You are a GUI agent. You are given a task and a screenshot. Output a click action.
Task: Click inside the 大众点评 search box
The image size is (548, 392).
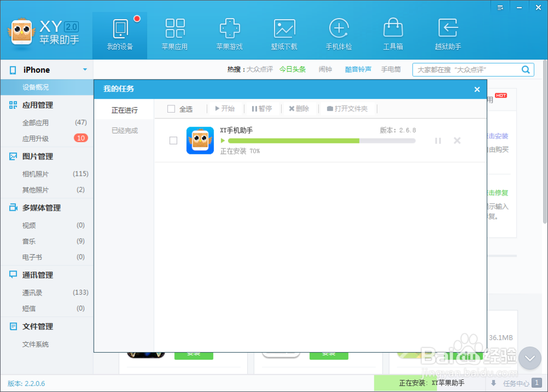469,70
